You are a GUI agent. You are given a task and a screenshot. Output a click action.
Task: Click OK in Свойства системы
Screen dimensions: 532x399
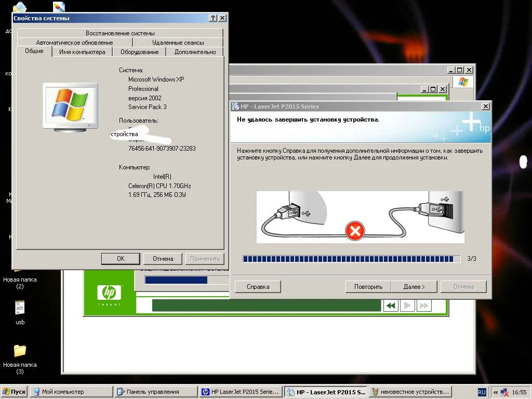121,259
